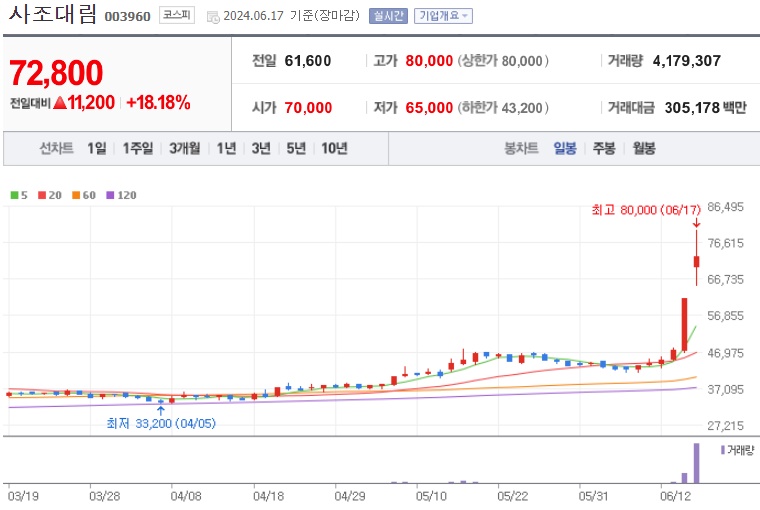The width and height of the screenshot is (760, 510).
Task: Click the 03/28 date axis label
Action: tap(105, 496)
